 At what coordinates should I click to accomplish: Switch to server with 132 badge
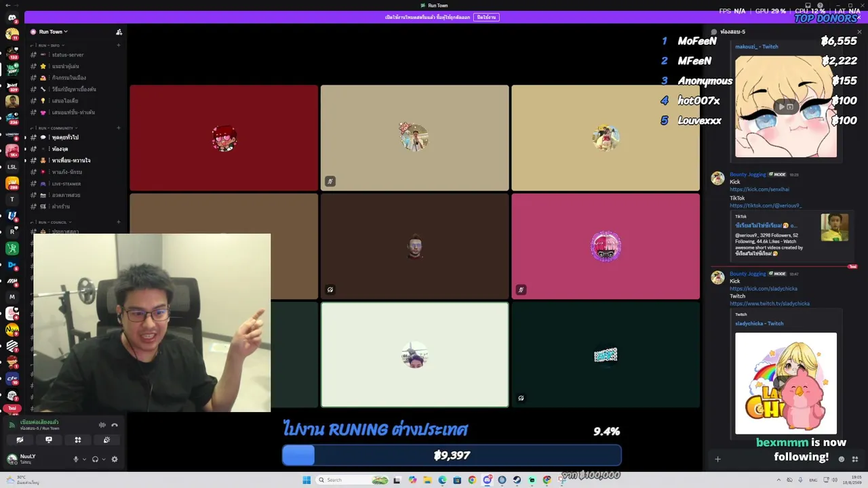(x=12, y=52)
